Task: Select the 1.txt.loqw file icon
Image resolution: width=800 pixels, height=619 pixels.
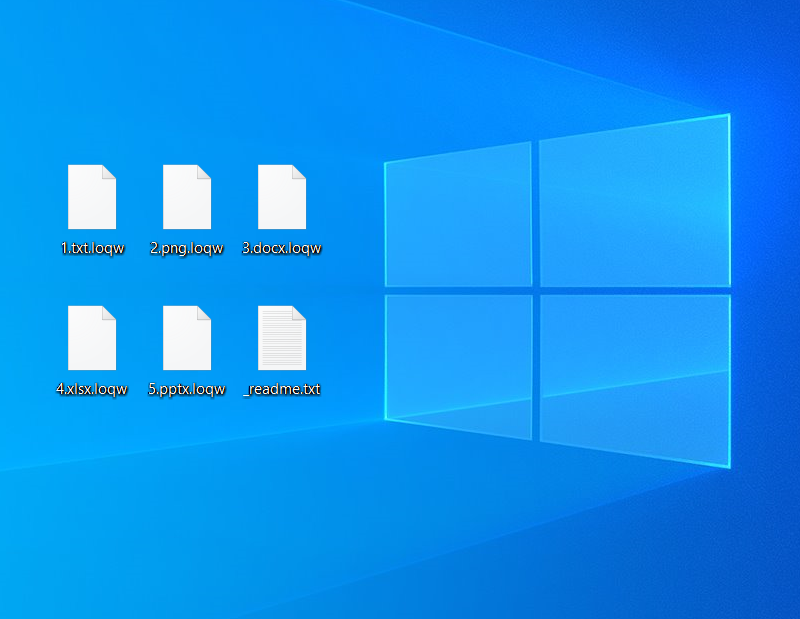Action: (92, 197)
